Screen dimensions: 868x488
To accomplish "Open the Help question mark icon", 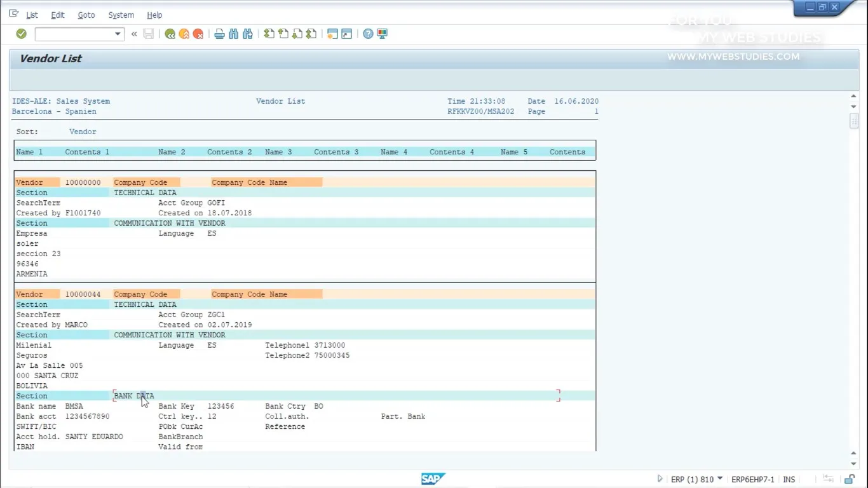I will click(368, 34).
